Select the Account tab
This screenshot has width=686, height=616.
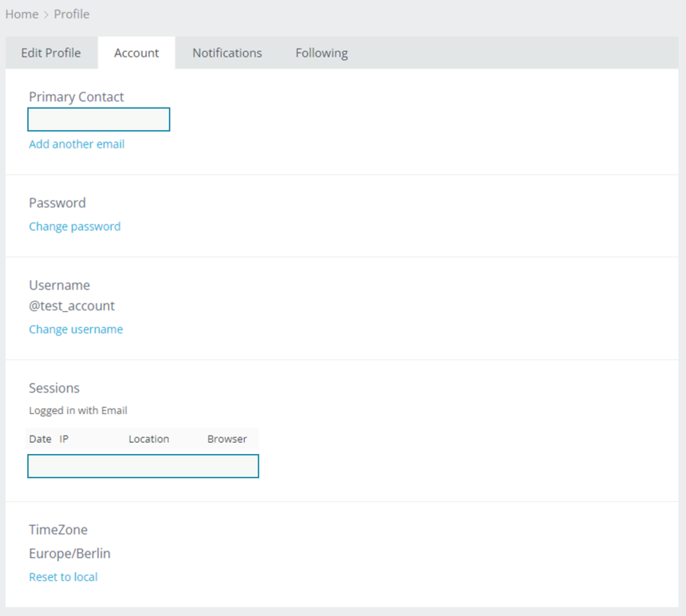click(136, 53)
